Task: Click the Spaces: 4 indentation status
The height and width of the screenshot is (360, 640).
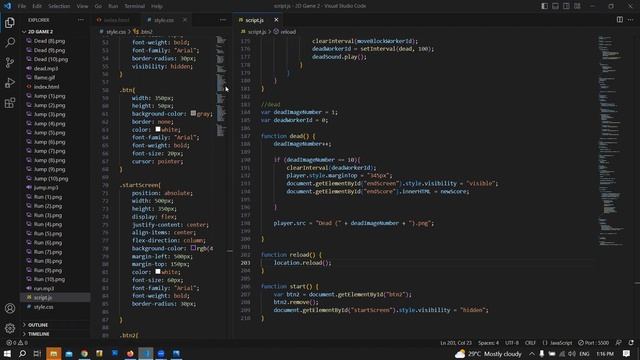Action: [x=488, y=343]
